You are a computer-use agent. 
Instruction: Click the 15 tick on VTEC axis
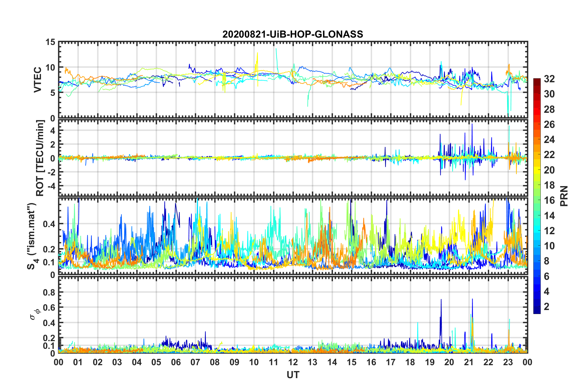click(50, 42)
